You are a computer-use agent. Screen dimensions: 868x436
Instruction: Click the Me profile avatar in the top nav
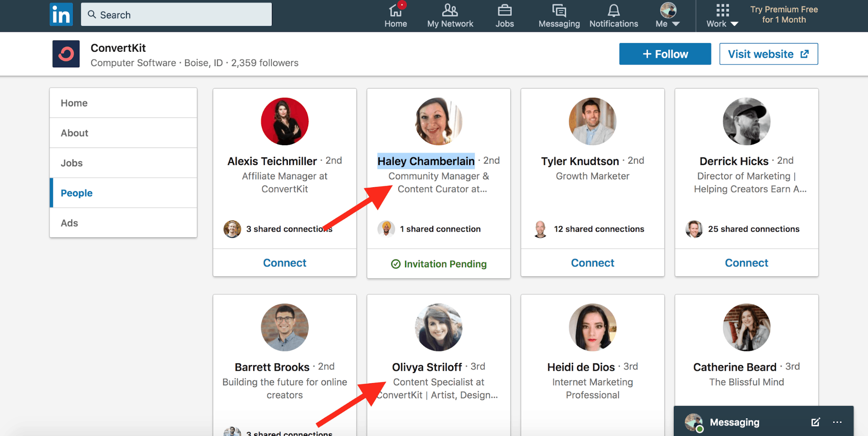pos(668,10)
